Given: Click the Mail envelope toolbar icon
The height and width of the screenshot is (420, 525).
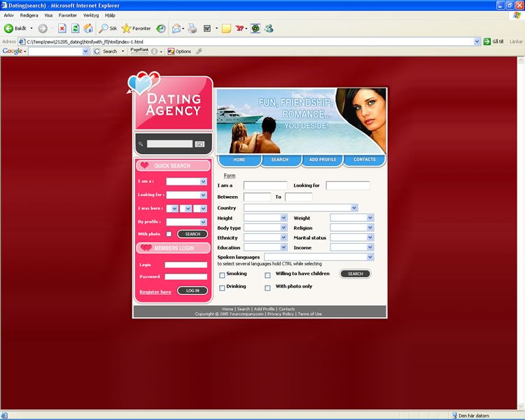Looking at the screenshot, I should 176,29.
